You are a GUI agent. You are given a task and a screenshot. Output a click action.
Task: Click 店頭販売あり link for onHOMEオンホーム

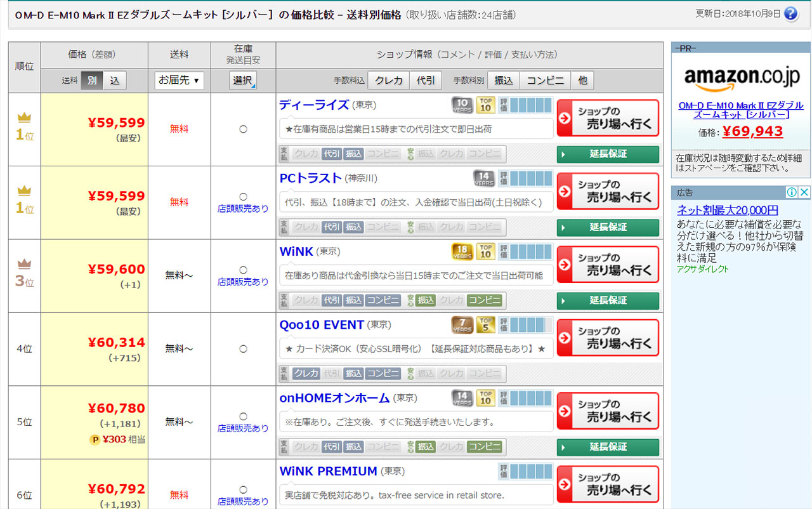[243, 428]
